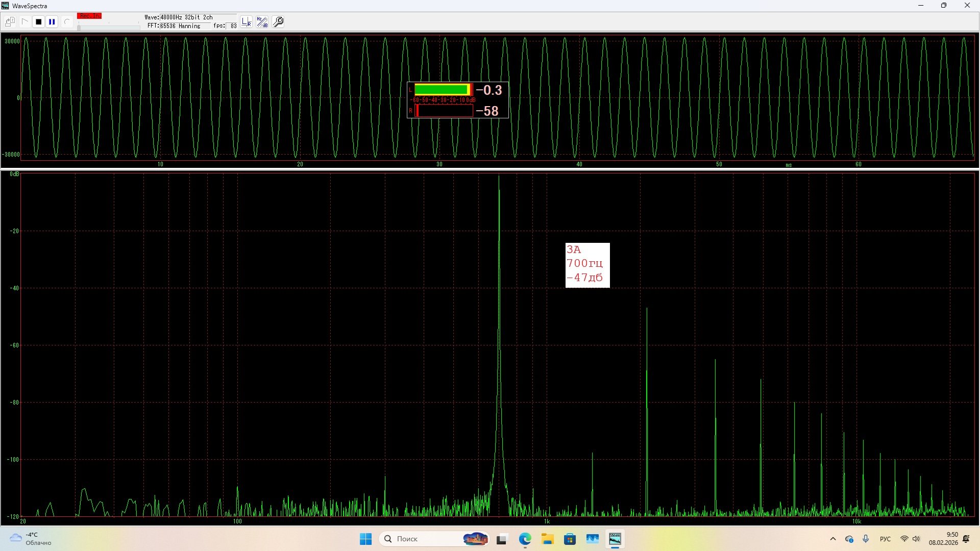Toggle the L/R channel display icon
Image resolution: width=980 pixels, height=551 pixels.
pos(247,22)
